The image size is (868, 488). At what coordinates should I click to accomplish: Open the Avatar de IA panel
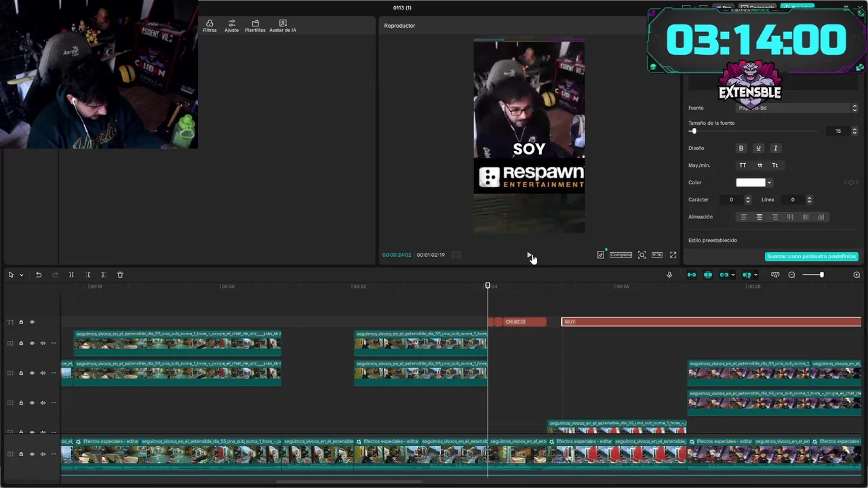tap(283, 26)
